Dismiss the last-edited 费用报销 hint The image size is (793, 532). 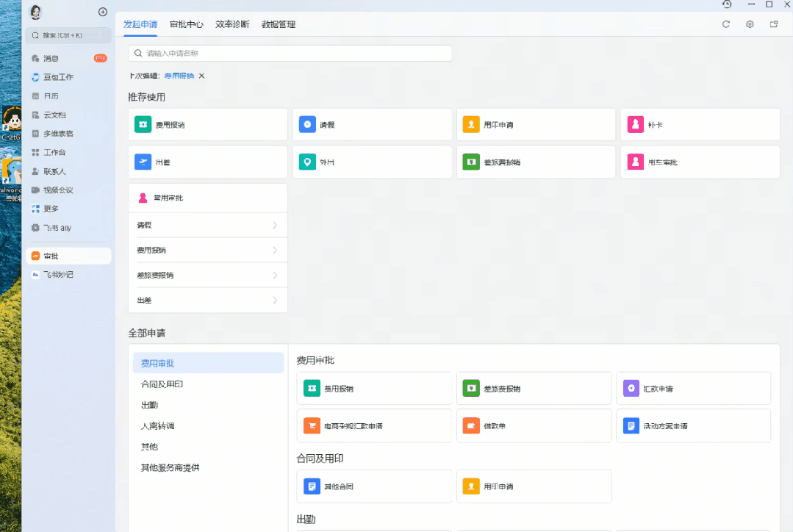[x=202, y=76]
